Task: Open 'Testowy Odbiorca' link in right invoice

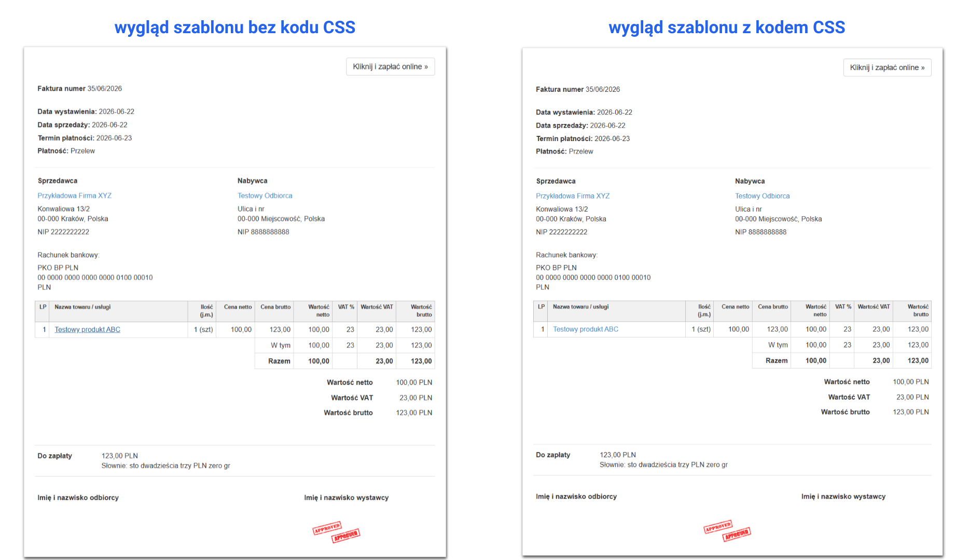Action: point(762,196)
